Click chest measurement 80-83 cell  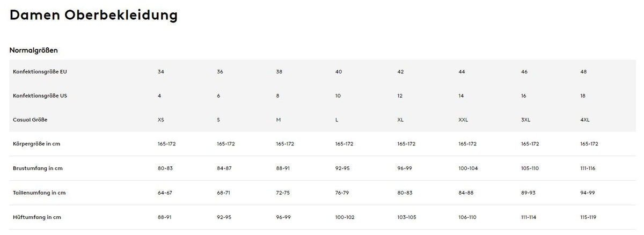coord(165,168)
